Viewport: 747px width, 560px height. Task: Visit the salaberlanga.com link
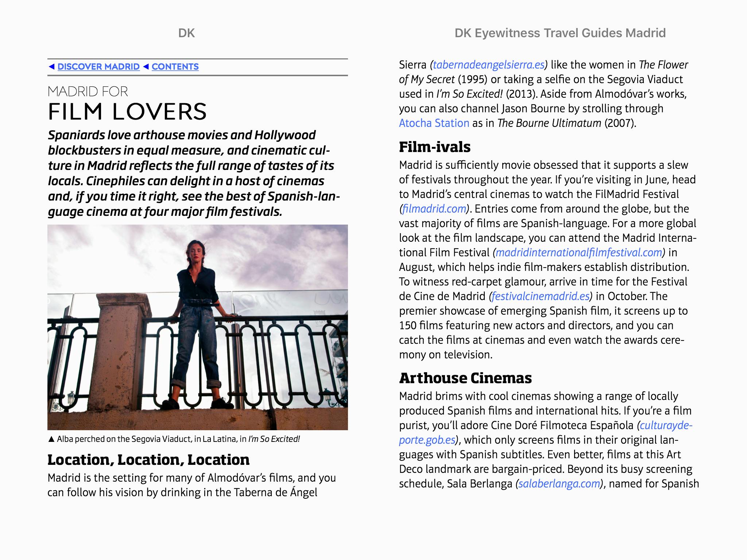559,484
